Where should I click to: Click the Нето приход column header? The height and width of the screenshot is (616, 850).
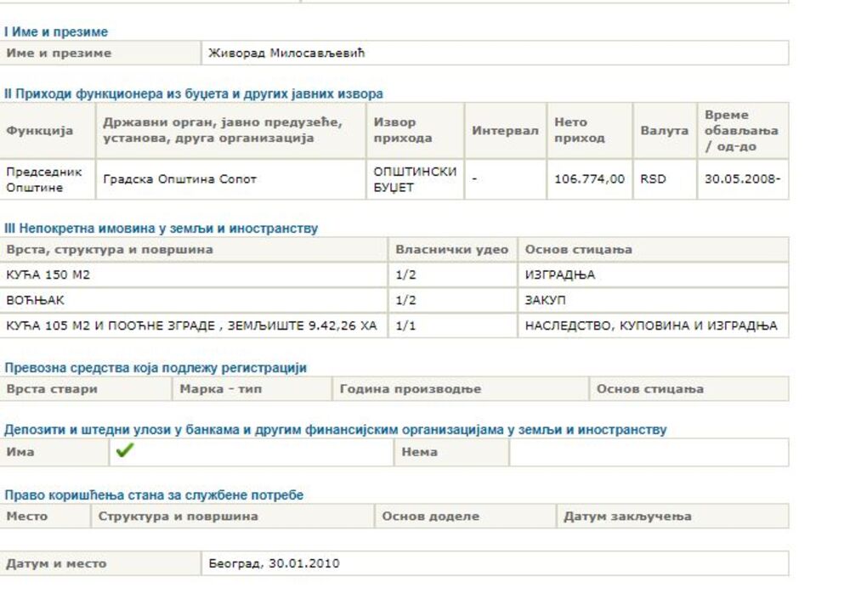tap(588, 131)
